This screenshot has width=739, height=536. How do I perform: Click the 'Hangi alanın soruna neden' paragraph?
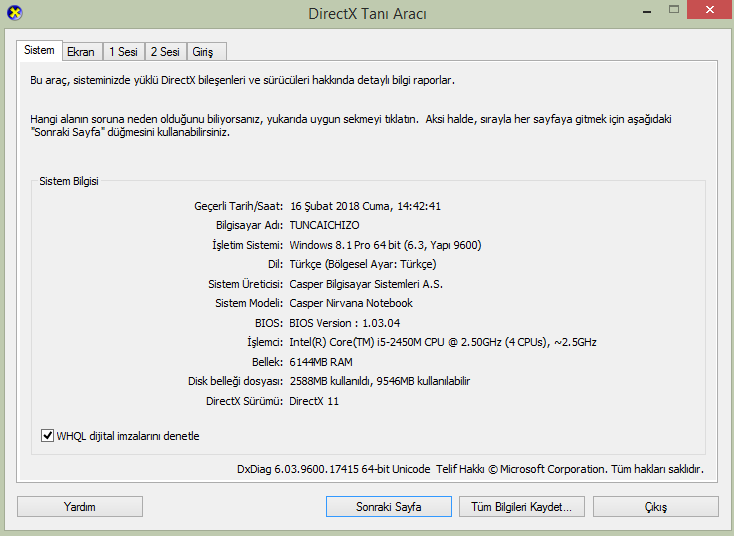coord(351,125)
